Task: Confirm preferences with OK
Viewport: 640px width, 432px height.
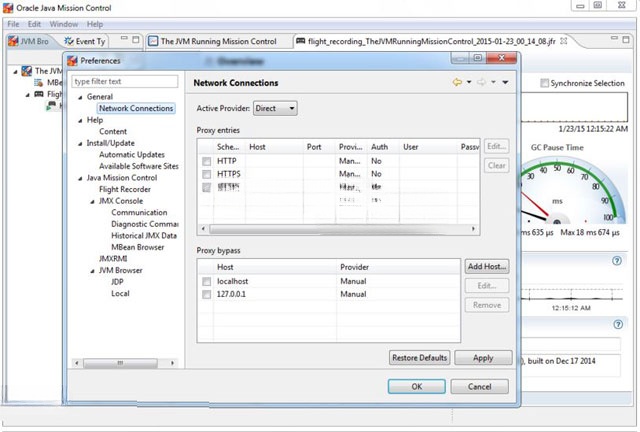Action: 417,386
